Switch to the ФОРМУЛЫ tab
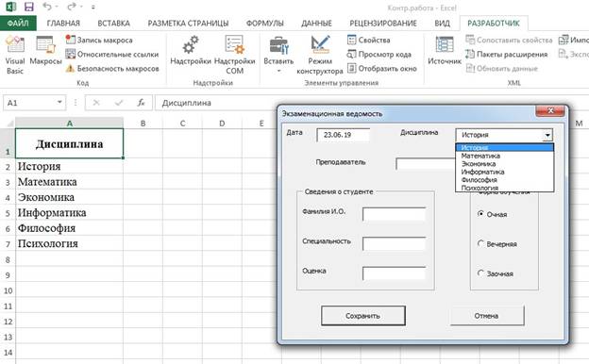 click(265, 24)
